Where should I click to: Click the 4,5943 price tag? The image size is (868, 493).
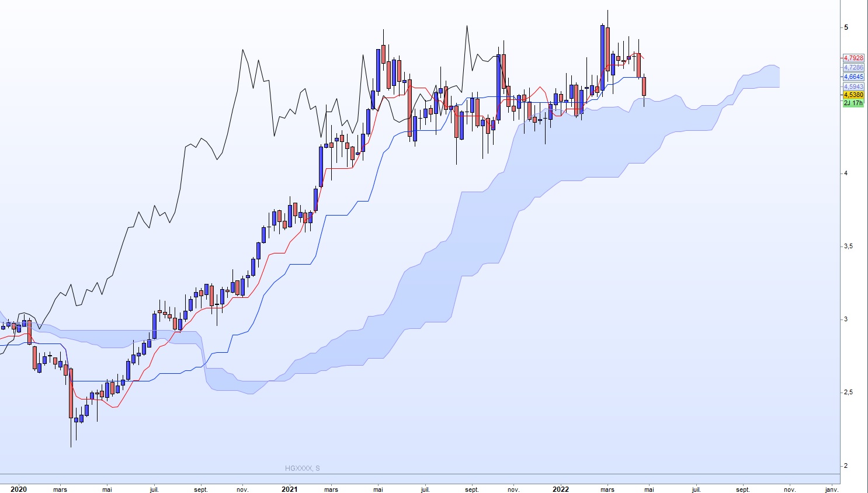[x=853, y=86]
